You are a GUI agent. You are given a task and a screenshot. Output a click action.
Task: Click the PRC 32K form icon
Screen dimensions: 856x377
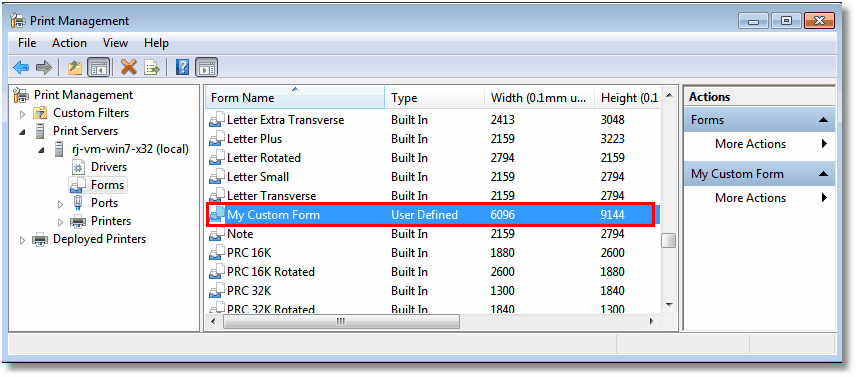tap(217, 291)
